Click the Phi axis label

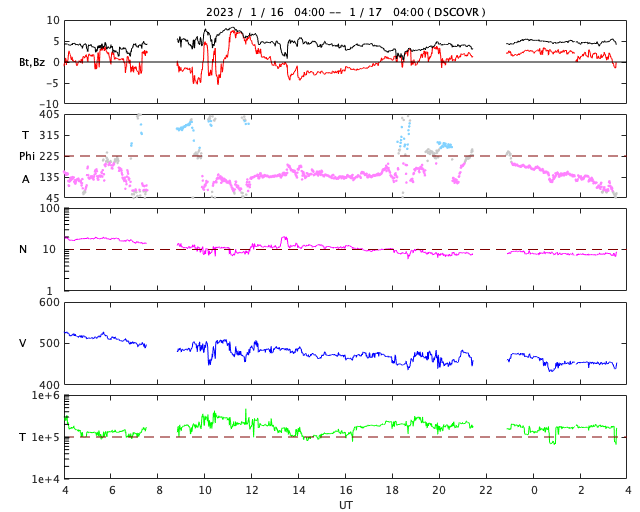pyautogui.click(x=27, y=156)
